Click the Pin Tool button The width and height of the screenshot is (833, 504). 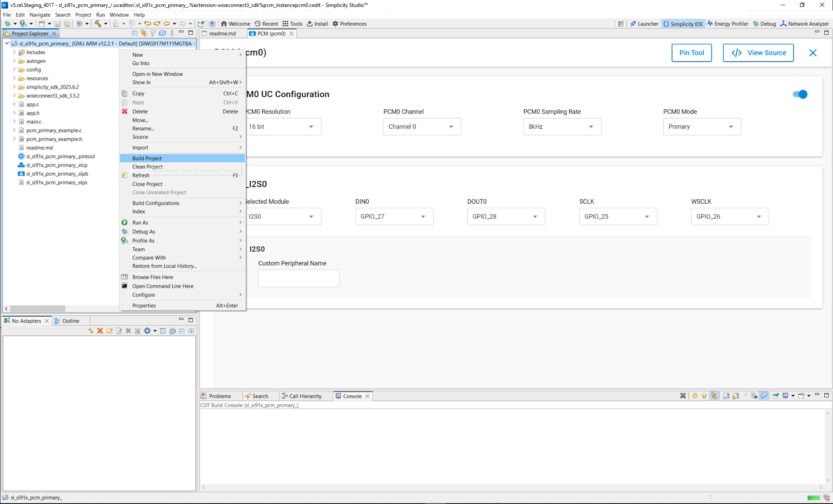[x=691, y=53]
